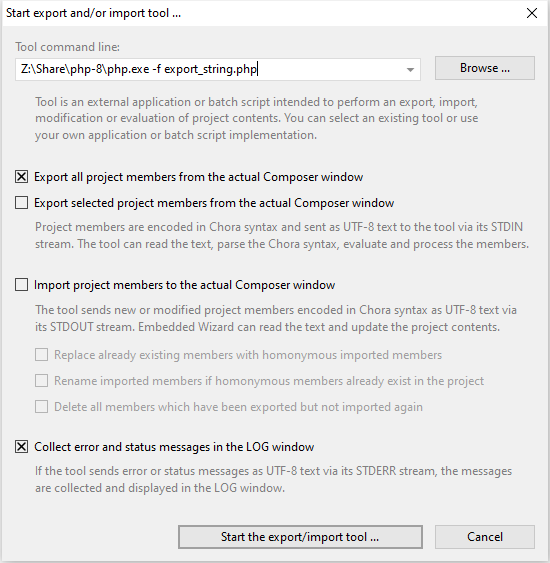This screenshot has height=563, width=550.
Task: Close the export/import tool dialog
Action: click(532, 13)
